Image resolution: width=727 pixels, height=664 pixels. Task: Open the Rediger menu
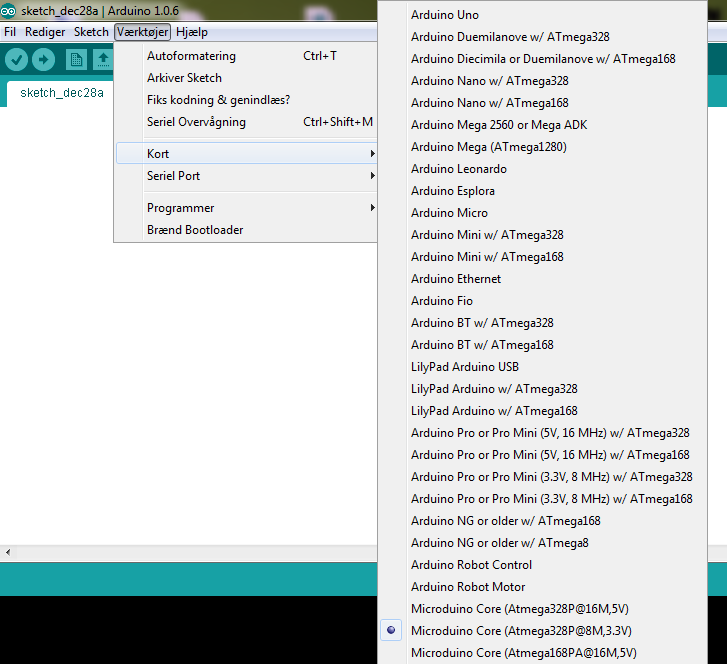tap(45, 32)
